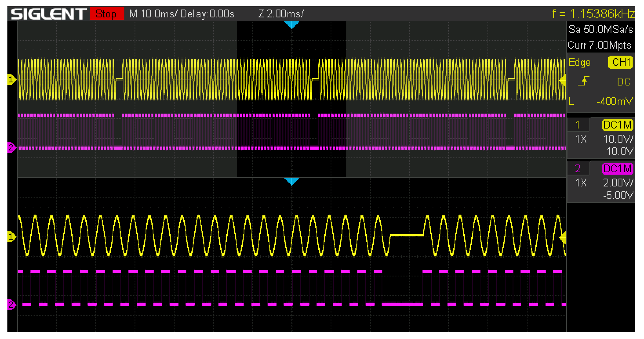Select the channel 1 number tab

(x=578, y=125)
